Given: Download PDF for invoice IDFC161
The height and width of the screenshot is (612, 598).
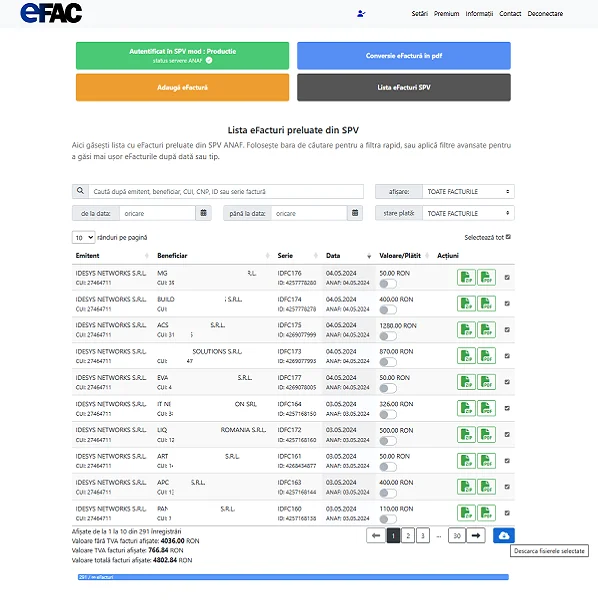Looking at the screenshot, I should tap(486, 461).
